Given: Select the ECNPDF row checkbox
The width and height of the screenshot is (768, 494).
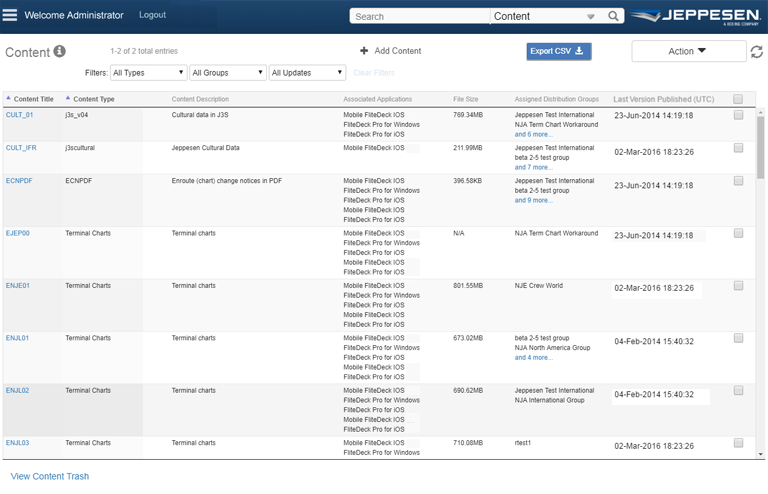Looking at the screenshot, I should pyautogui.click(x=738, y=181).
